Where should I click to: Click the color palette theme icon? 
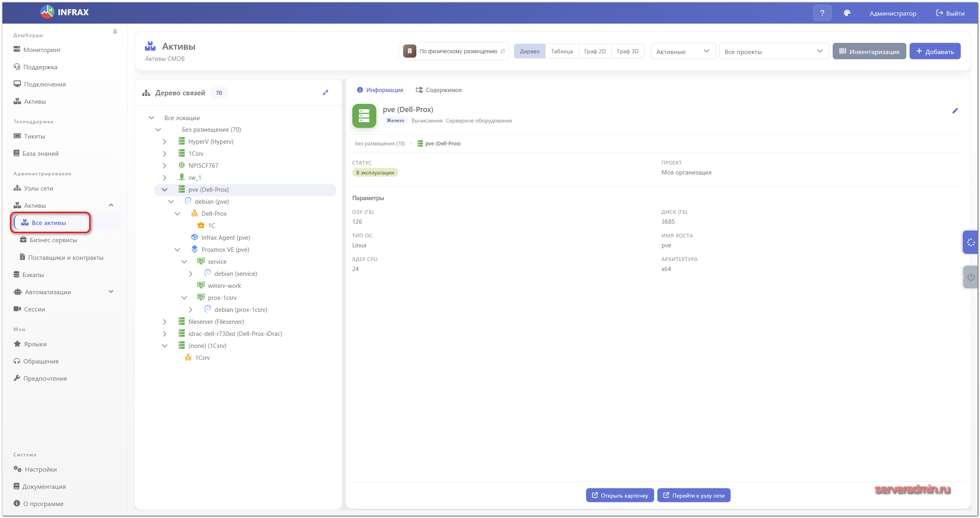[x=847, y=13]
